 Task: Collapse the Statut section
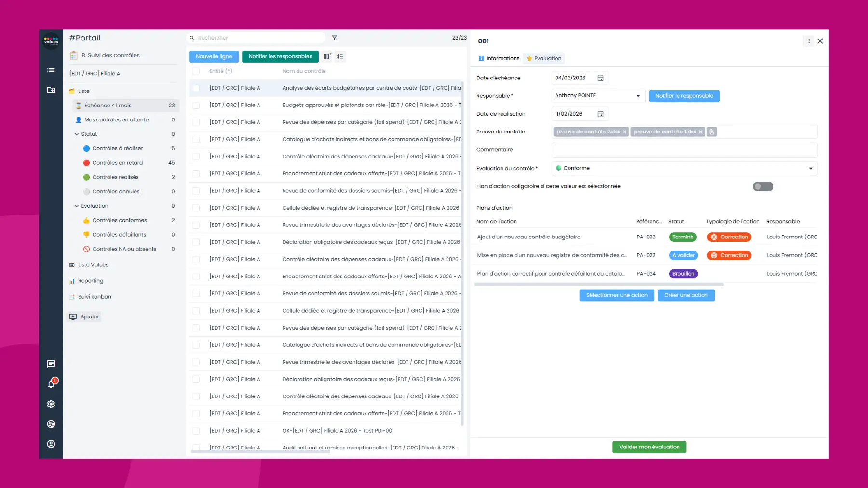pos(76,134)
